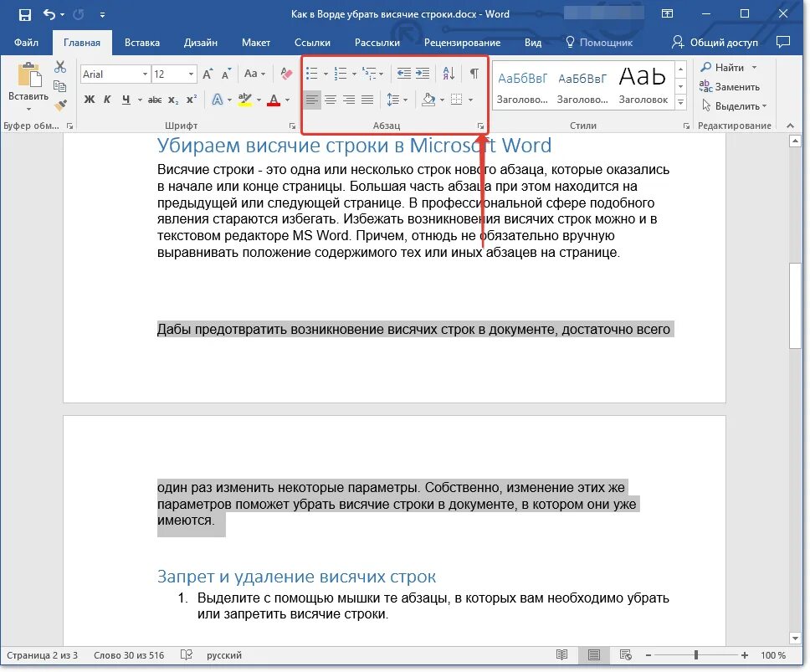
Task: Activate the Format Painter brush
Action: click(x=60, y=105)
